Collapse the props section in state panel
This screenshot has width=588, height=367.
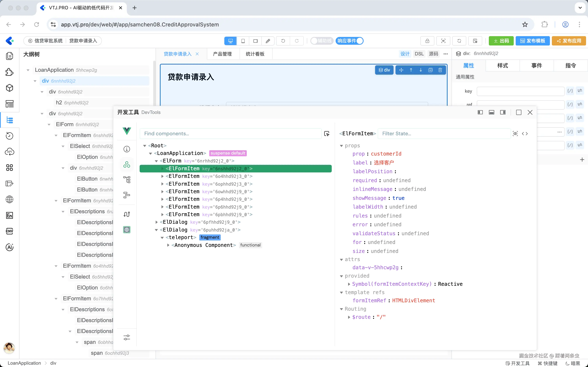341,146
